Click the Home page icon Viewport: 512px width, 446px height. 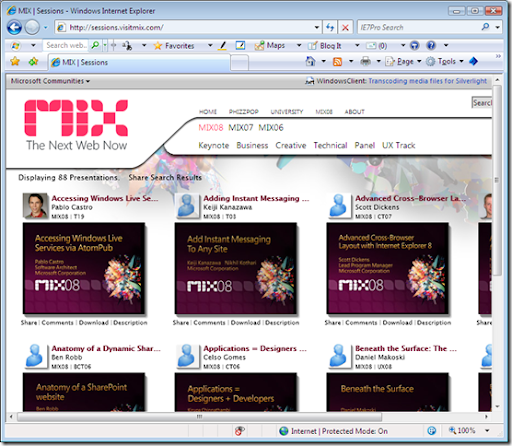310,61
